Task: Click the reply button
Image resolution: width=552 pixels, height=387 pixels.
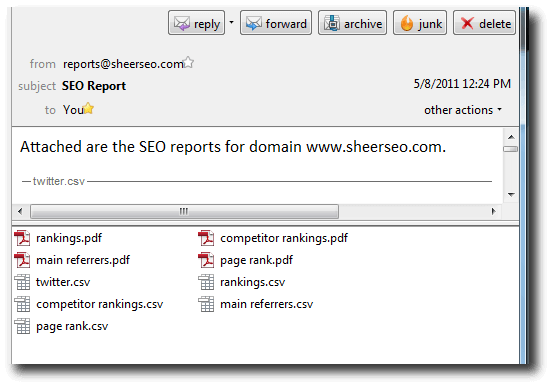Action: point(196,23)
